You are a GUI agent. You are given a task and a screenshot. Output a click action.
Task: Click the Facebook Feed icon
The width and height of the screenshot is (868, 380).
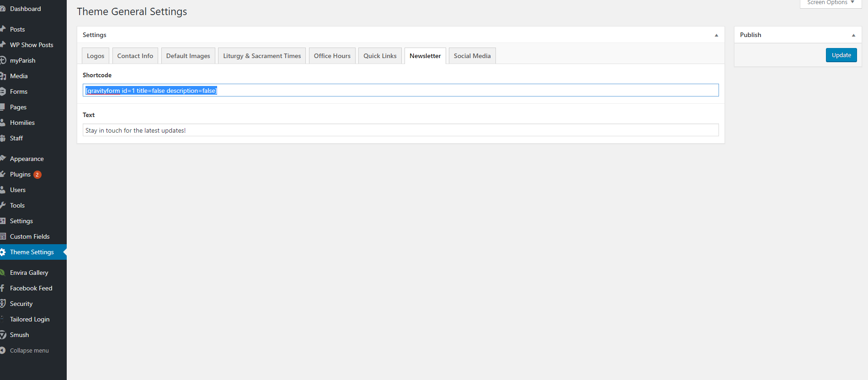[x=3, y=288]
